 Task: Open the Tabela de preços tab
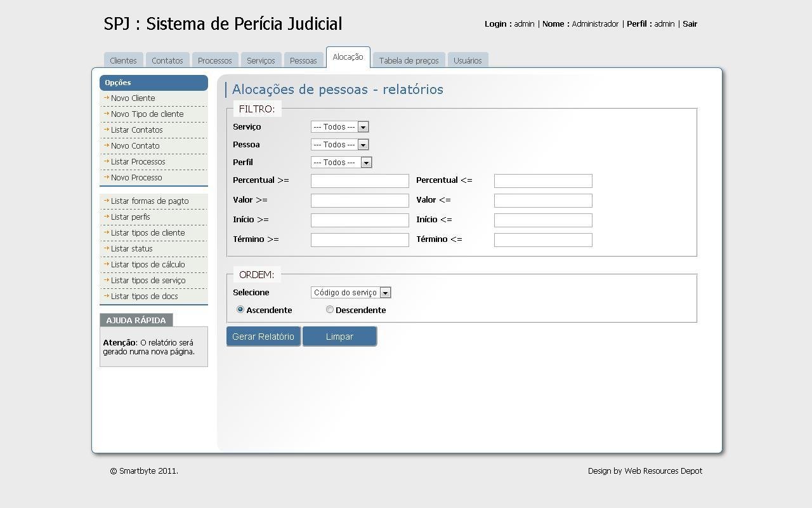click(409, 60)
